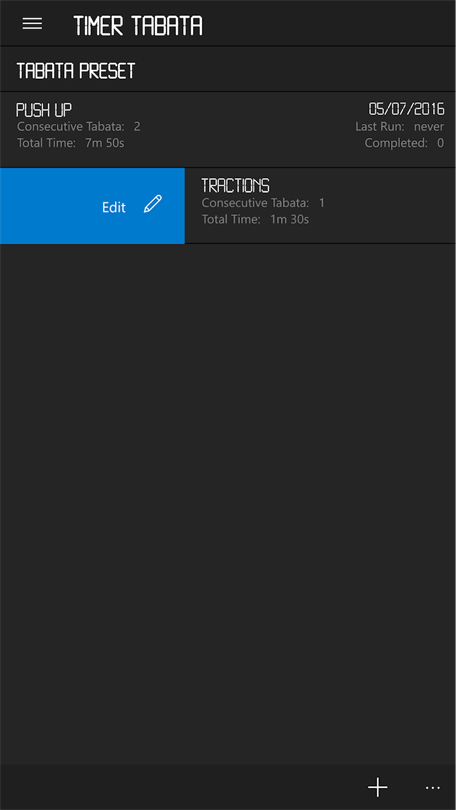Image resolution: width=456 pixels, height=810 pixels.
Task: Click the 05/07/2016 date on PUSH UP
Action: click(406, 109)
